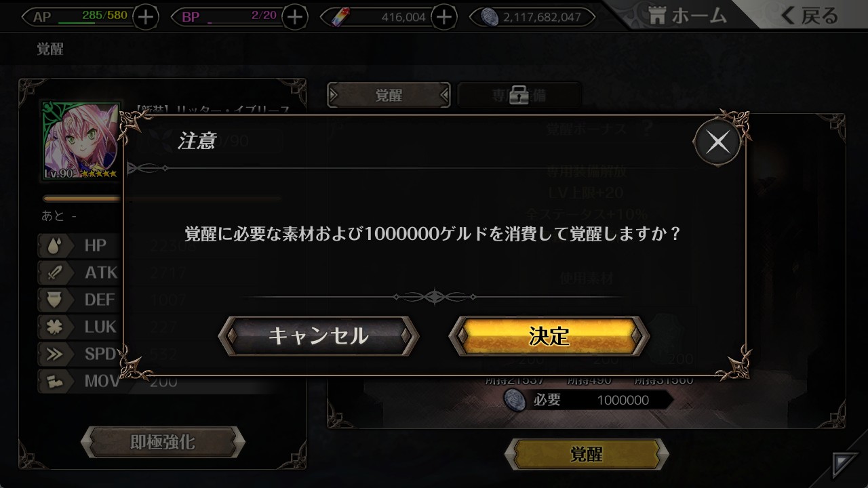Click the HP droplet stat icon
Viewport: 868px width, 488px height.
coord(54,245)
